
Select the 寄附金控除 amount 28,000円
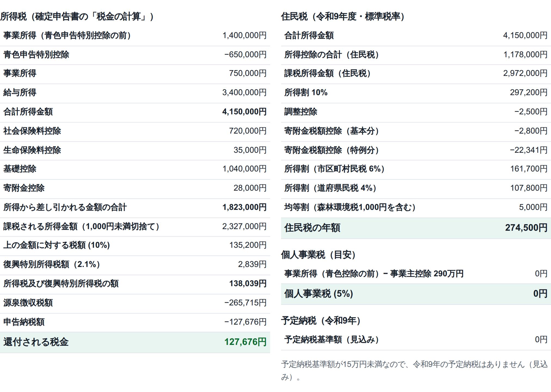tap(250, 188)
